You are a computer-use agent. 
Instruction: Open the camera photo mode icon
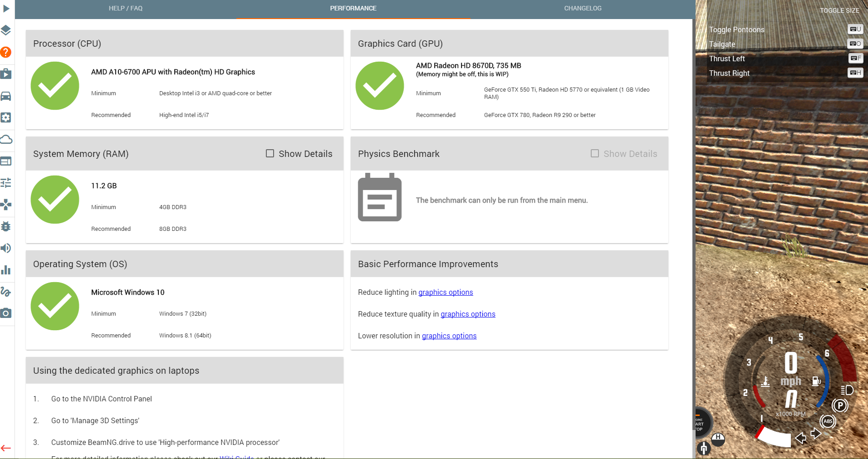[6, 313]
